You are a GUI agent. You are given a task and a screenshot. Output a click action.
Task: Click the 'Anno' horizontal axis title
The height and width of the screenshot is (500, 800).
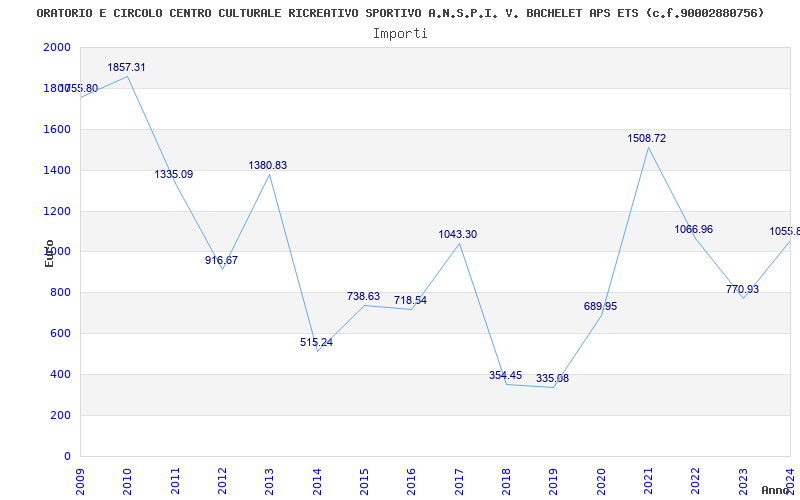pos(776,490)
